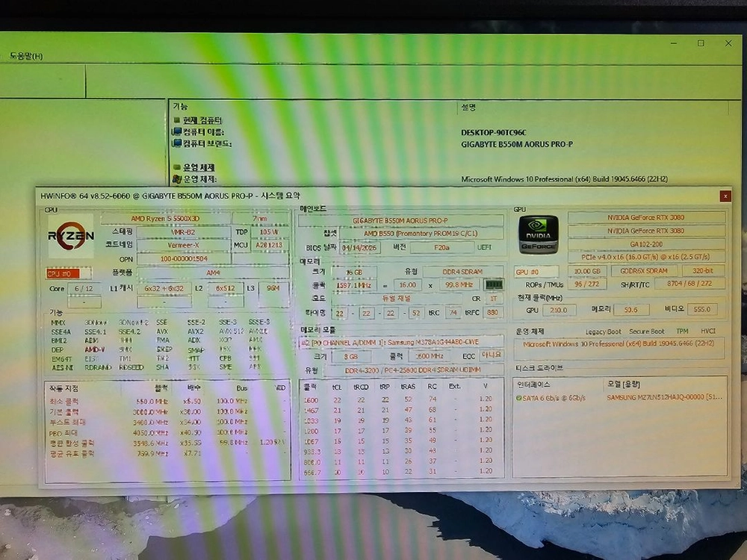The image size is (747, 560).
Task: Click the 기능 column header in the main window
Action: 180,106
